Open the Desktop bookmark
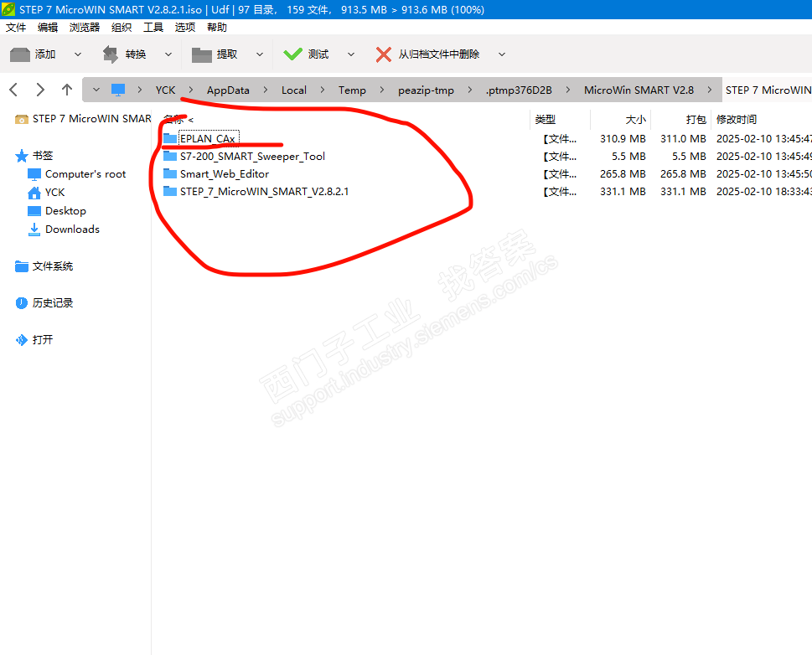This screenshot has height=655, width=812. (57, 211)
